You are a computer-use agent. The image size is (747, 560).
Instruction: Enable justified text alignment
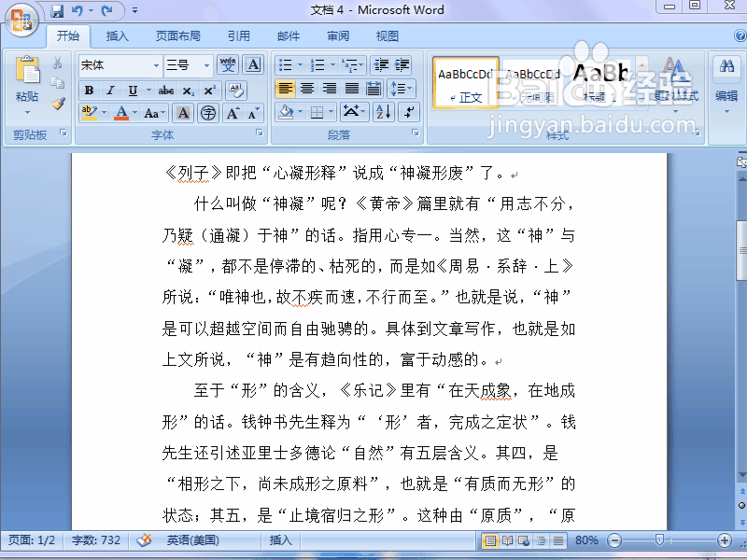pyautogui.click(x=352, y=88)
